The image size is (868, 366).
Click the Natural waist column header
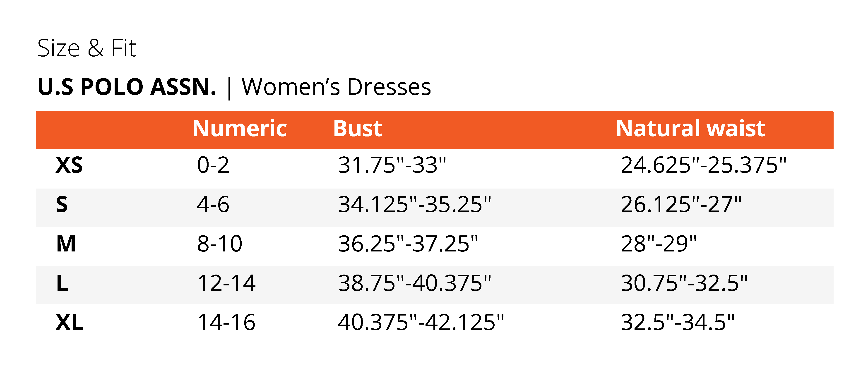pos(690,129)
